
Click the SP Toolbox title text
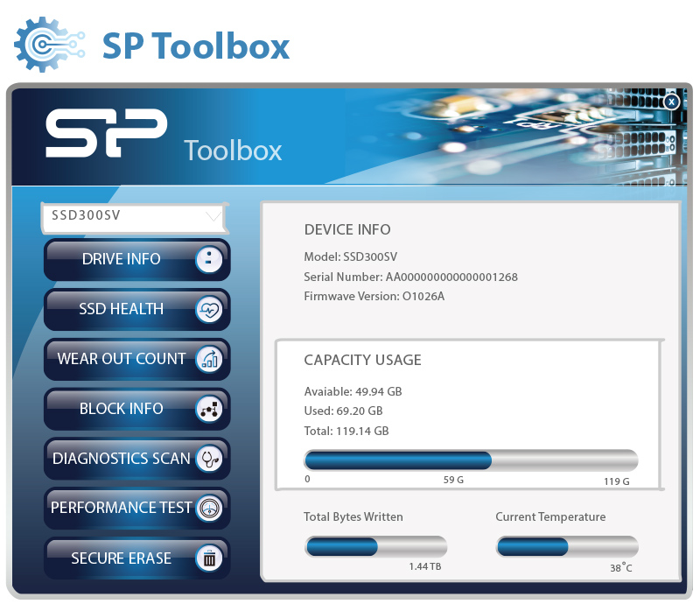pos(196,46)
